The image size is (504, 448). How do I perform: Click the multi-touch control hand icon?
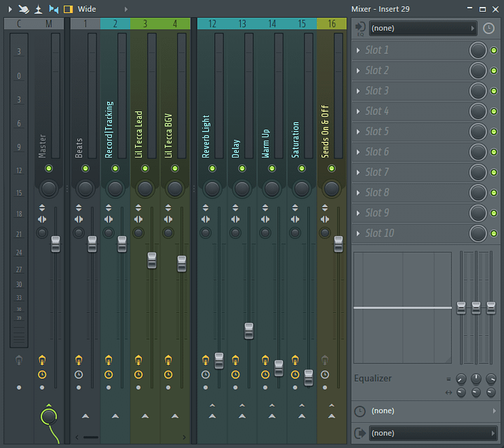pos(24,9)
